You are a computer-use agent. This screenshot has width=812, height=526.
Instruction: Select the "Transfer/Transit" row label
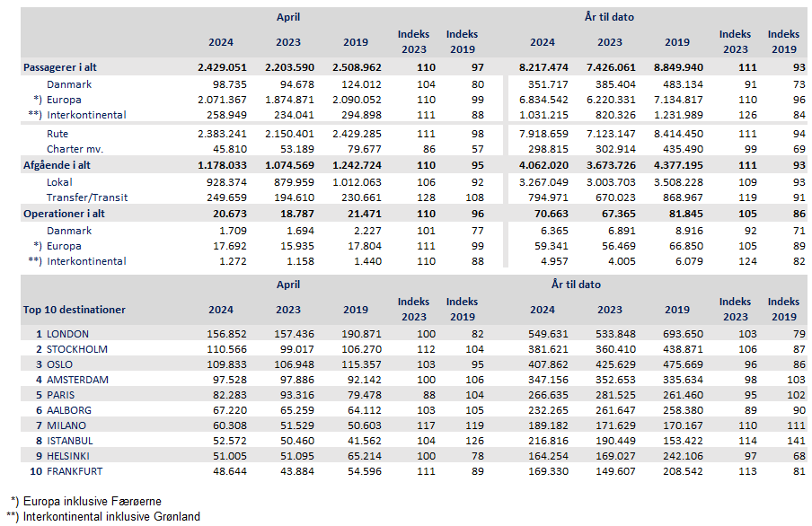coord(86,197)
